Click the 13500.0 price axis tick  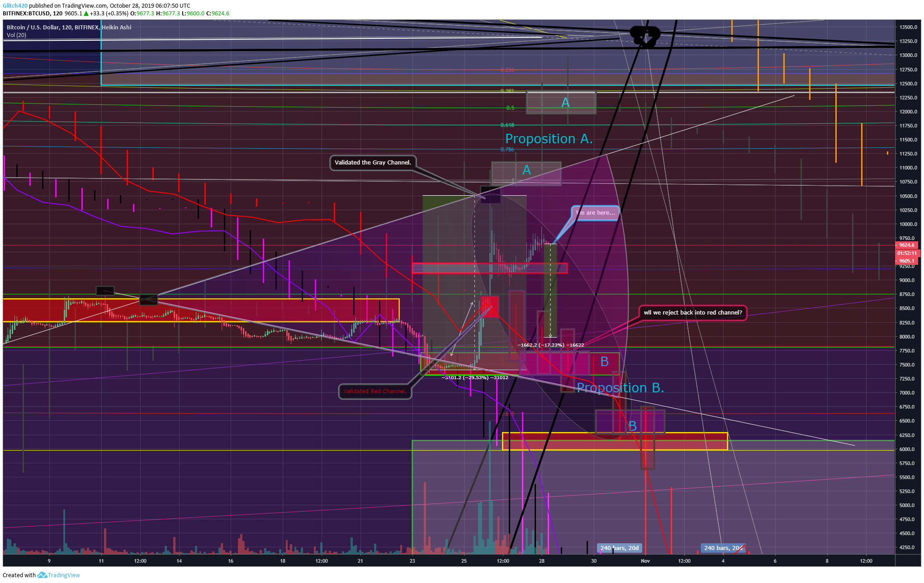coord(908,27)
